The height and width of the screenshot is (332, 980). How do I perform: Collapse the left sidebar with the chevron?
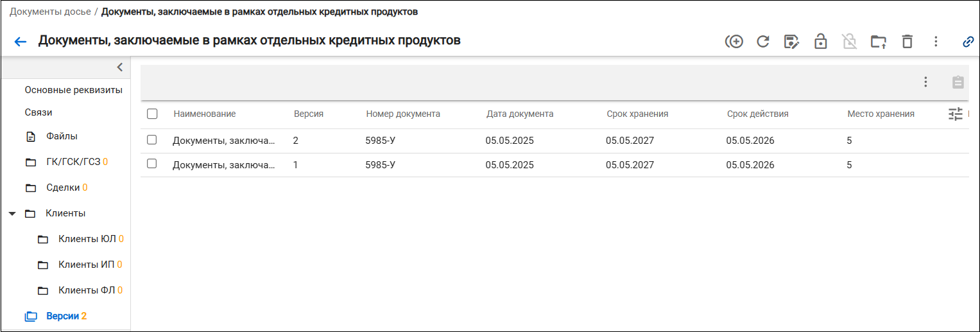pyautogui.click(x=119, y=67)
